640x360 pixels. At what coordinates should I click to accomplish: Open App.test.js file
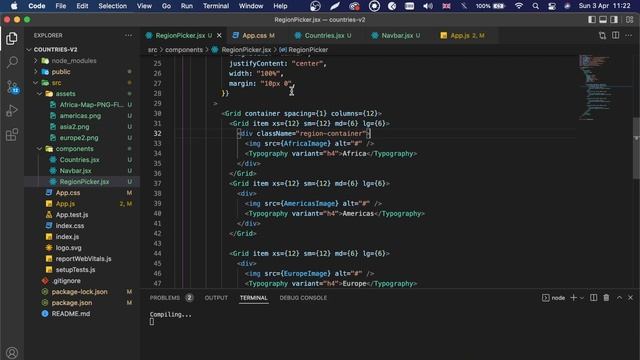(x=72, y=215)
